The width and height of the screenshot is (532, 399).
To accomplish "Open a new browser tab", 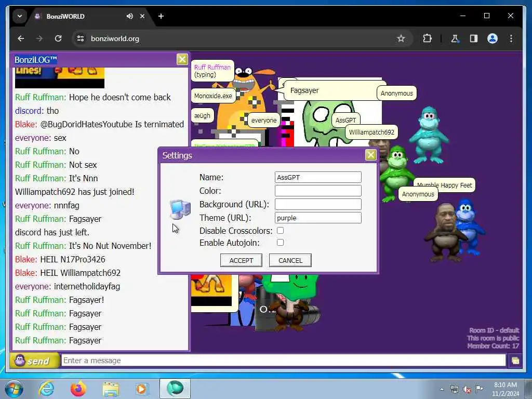I will click(161, 16).
